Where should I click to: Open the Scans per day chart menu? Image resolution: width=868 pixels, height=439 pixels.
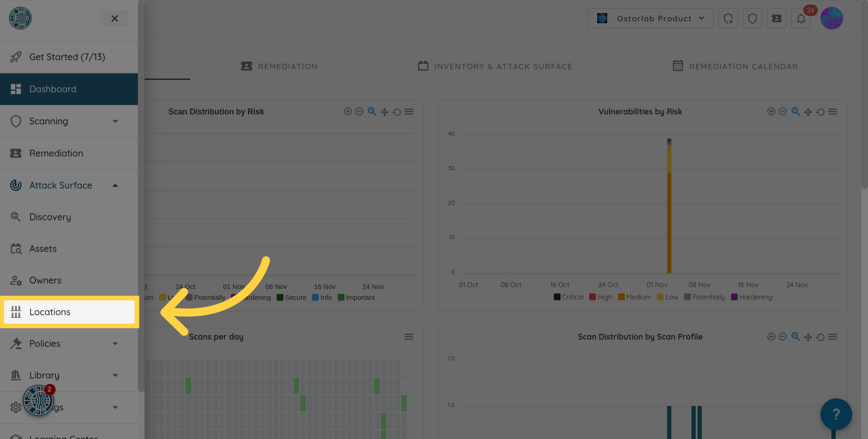coord(409,337)
